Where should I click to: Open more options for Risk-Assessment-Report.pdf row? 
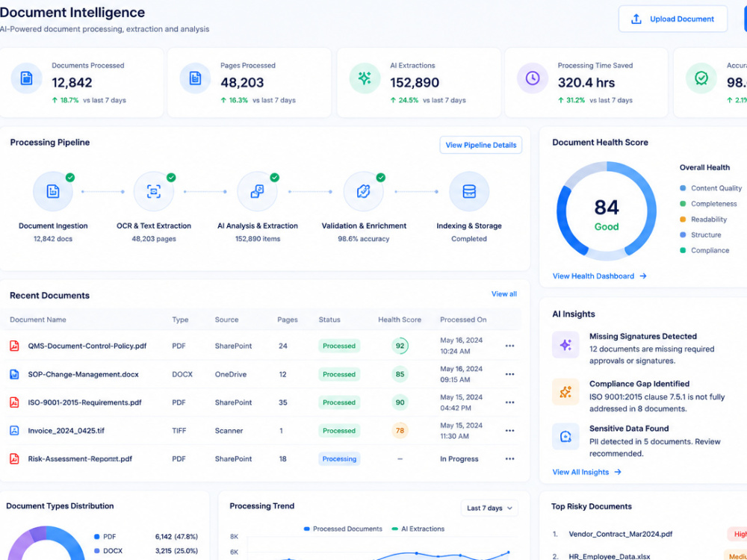[509, 458]
